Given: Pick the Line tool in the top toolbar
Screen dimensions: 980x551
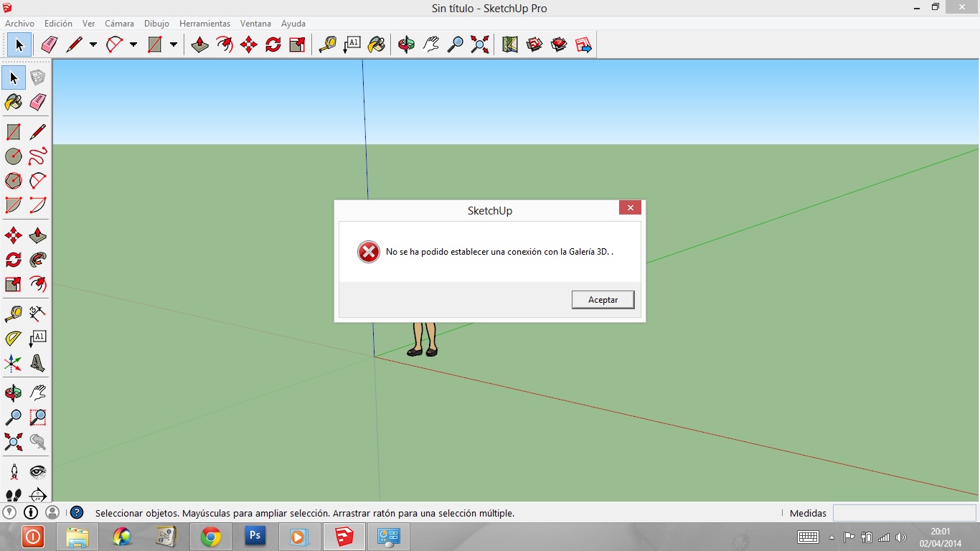Looking at the screenshot, I should [x=74, y=44].
